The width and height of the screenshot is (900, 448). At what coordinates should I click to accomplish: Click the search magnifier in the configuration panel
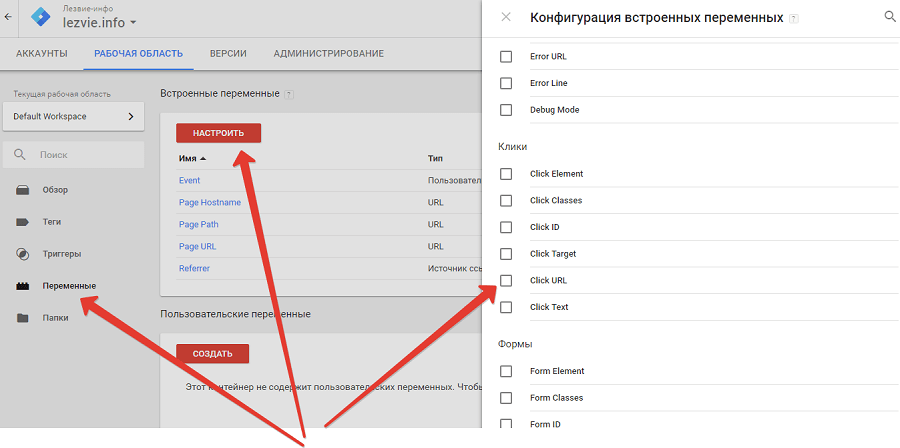(x=890, y=17)
